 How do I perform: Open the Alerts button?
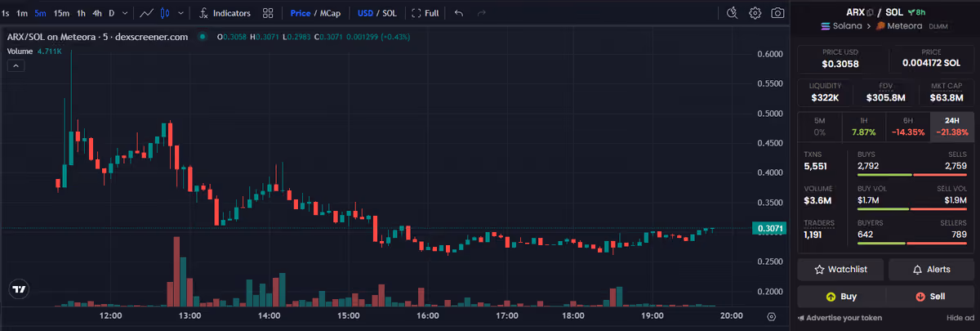point(931,269)
